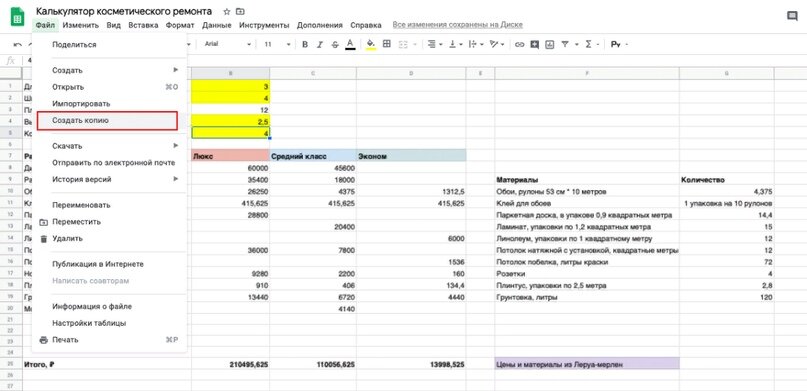Viewport: 807px width, 391px height.
Task: Open the Дополнения menu
Action: tap(320, 25)
